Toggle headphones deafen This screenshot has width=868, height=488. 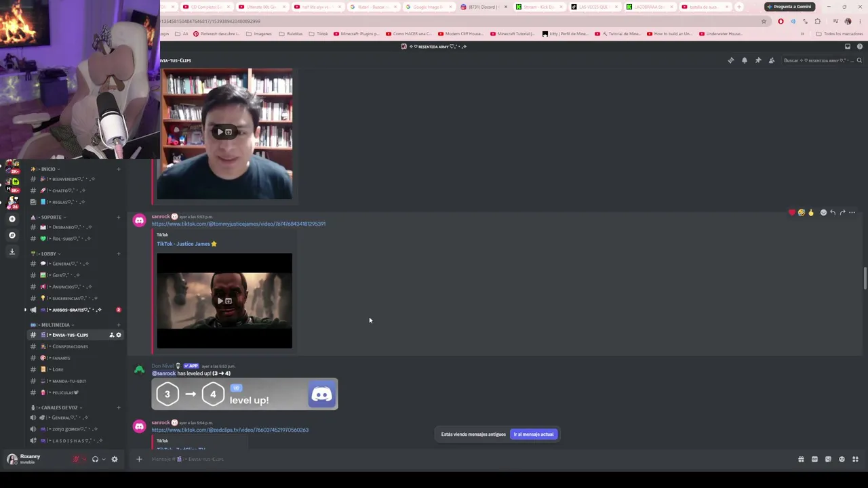click(95, 460)
